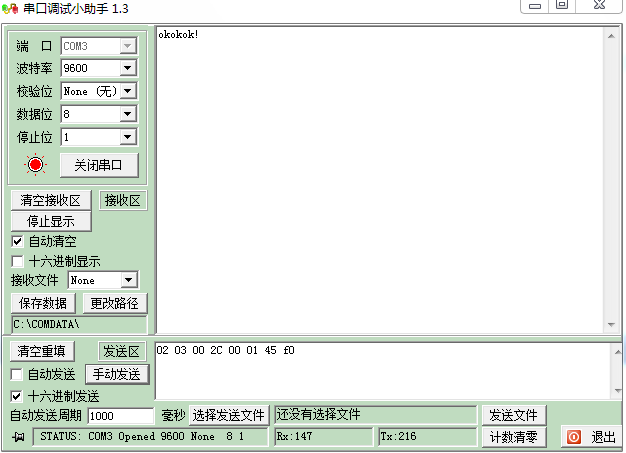Click the receive area scroll-down arrow
The image size is (626, 453).
click(x=612, y=325)
